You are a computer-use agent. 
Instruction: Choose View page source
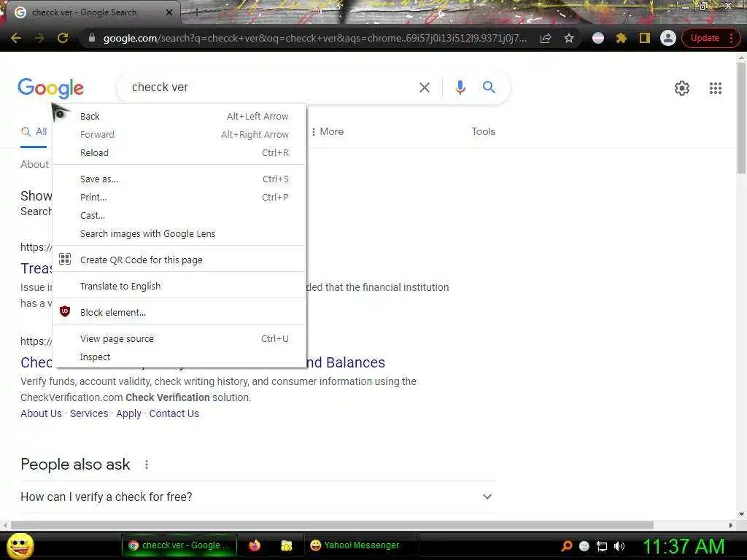coord(179,338)
